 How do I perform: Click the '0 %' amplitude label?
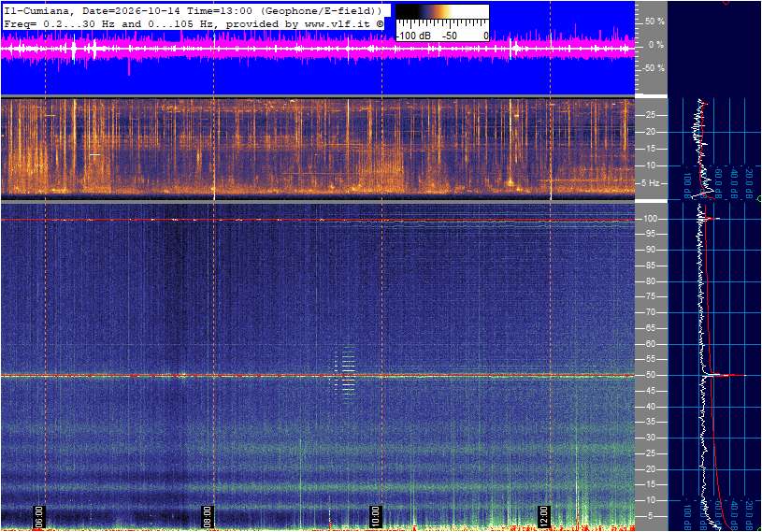[x=656, y=45]
